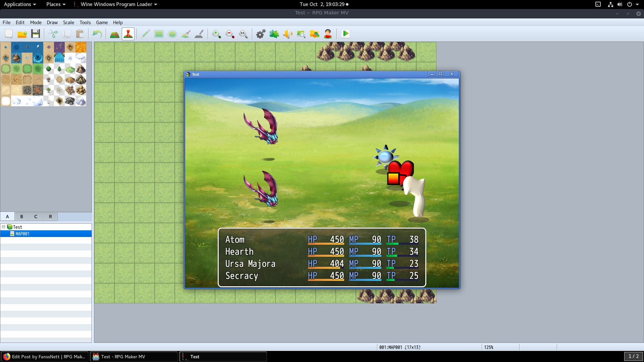Open the Resource Manager icon
This screenshot has height=362, width=644.
point(315,34)
